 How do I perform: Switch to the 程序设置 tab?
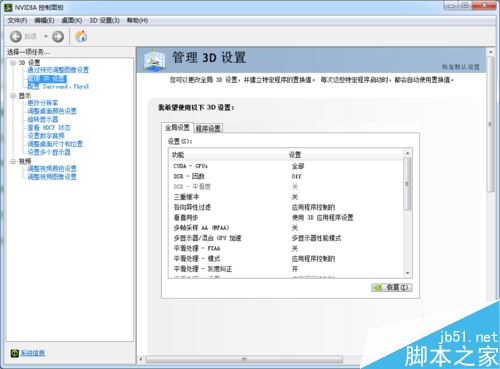pos(208,128)
